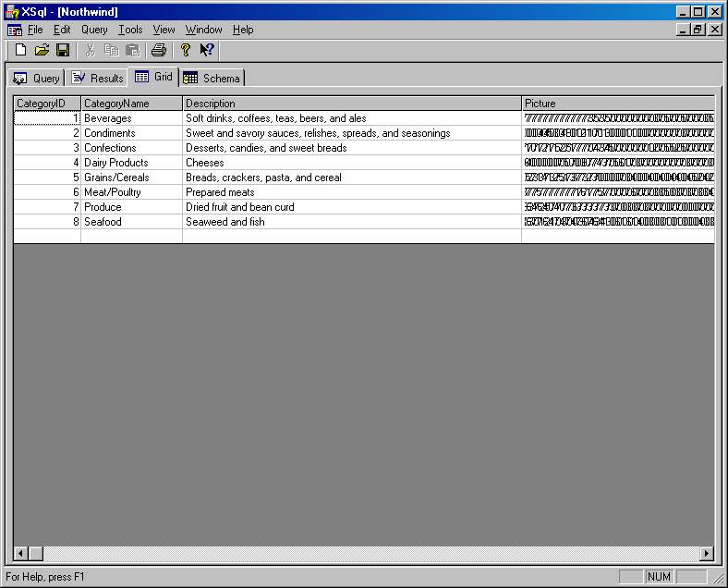Click the horizontal scrollbar thumb
The width and height of the screenshot is (728, 588).
pyautogui.click(x=36, y=553)
